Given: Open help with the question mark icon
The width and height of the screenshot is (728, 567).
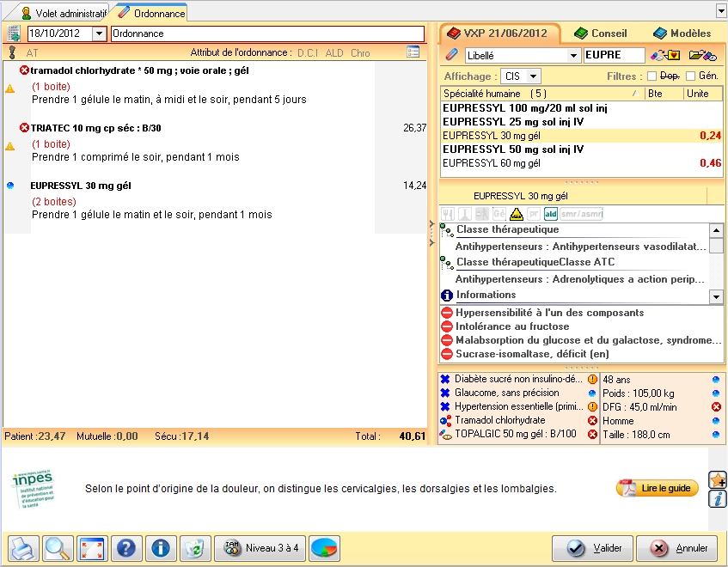Looking at the screenshot, I should click(x=126, y=548).
